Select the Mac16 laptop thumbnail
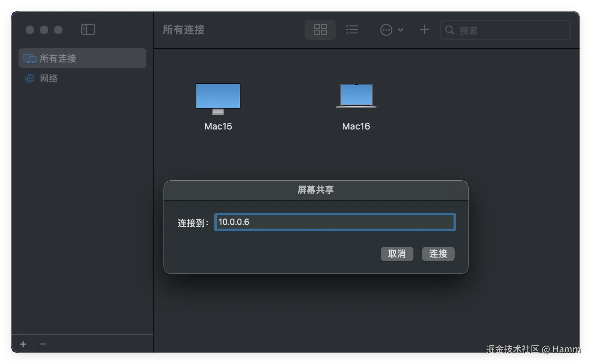This screenshot has width=591, height=364. click(356, 96)
